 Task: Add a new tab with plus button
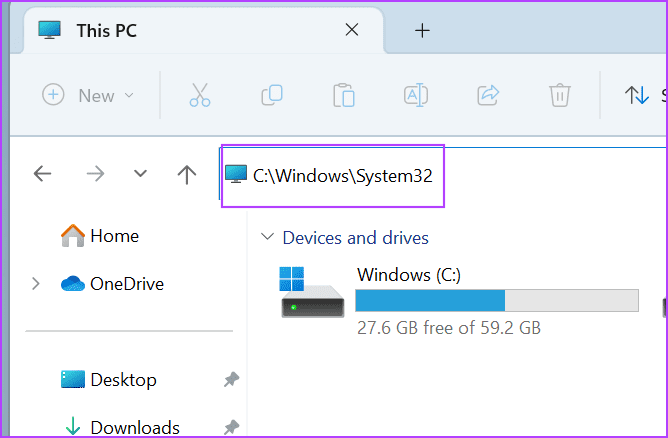(x=422, y=31)
